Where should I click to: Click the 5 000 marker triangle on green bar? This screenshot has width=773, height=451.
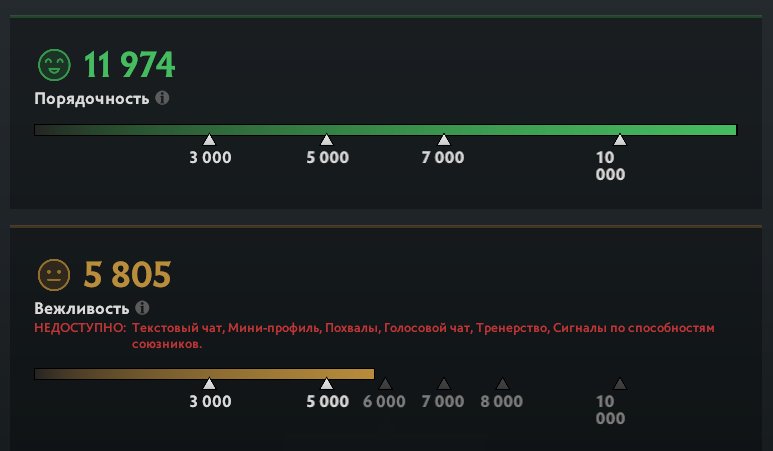coord(326,140)
